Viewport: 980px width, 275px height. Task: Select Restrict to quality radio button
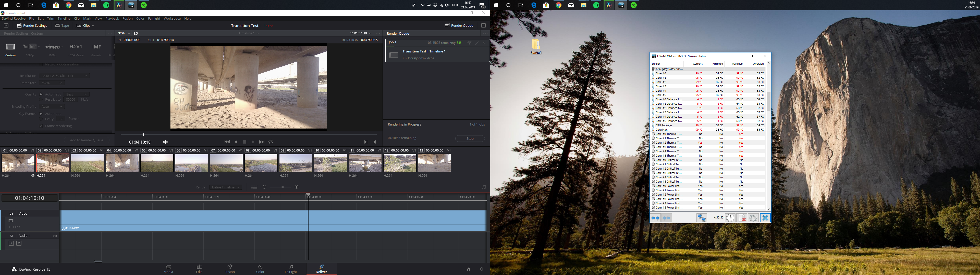[x=41, y=100]
